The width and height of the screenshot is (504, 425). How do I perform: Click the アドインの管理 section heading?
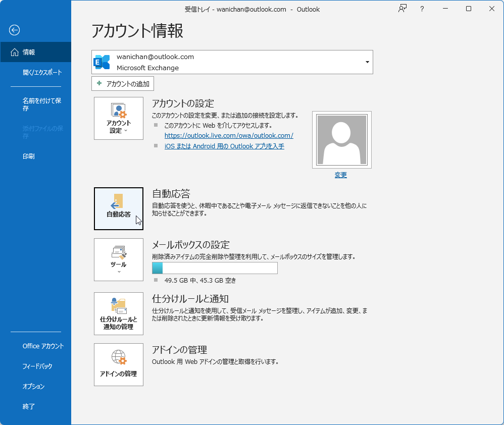tap(179, 350)
